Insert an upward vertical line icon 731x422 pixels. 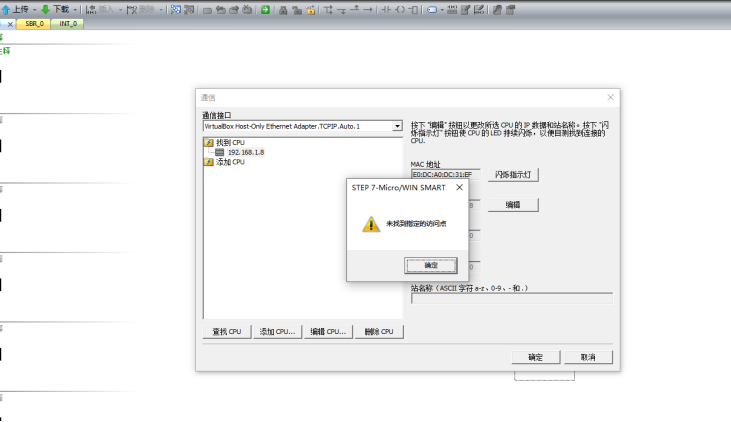click(x=355, y=9)
